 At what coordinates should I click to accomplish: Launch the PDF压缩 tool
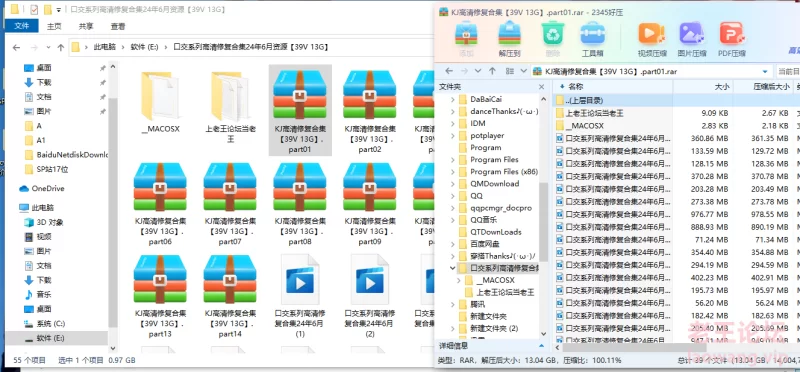[x=732, y=34]
